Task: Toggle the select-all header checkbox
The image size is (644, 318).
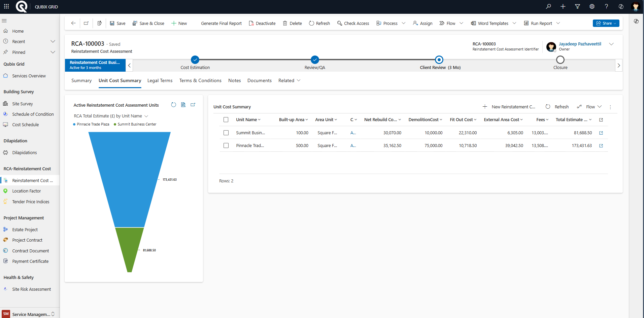Action: click(x=226, y=120)
